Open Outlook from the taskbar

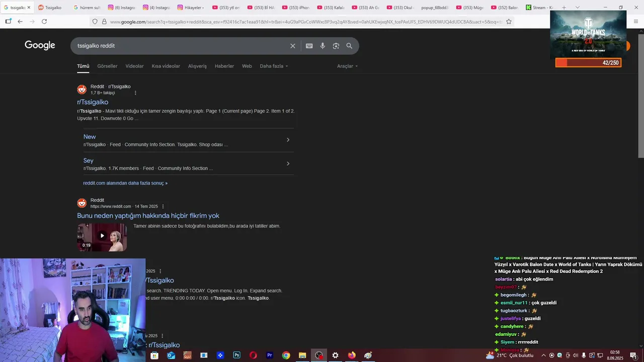click(x=171, y=355)
